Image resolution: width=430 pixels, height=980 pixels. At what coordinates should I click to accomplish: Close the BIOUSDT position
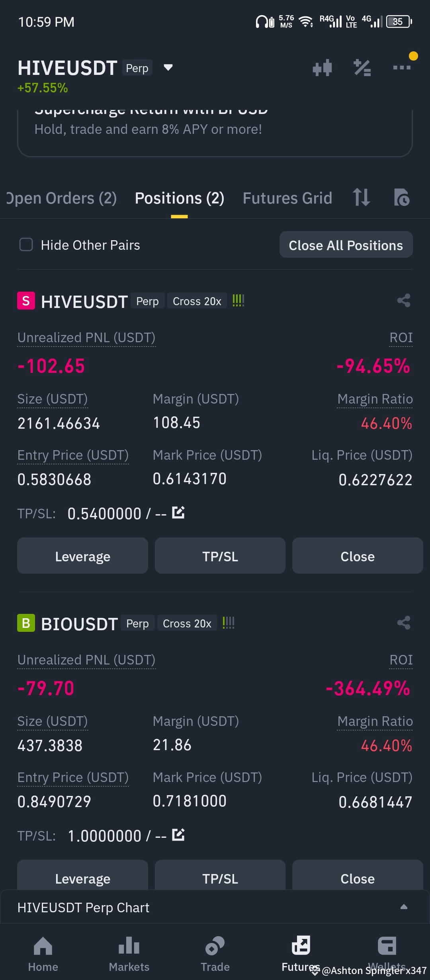[x=357, y=878]
